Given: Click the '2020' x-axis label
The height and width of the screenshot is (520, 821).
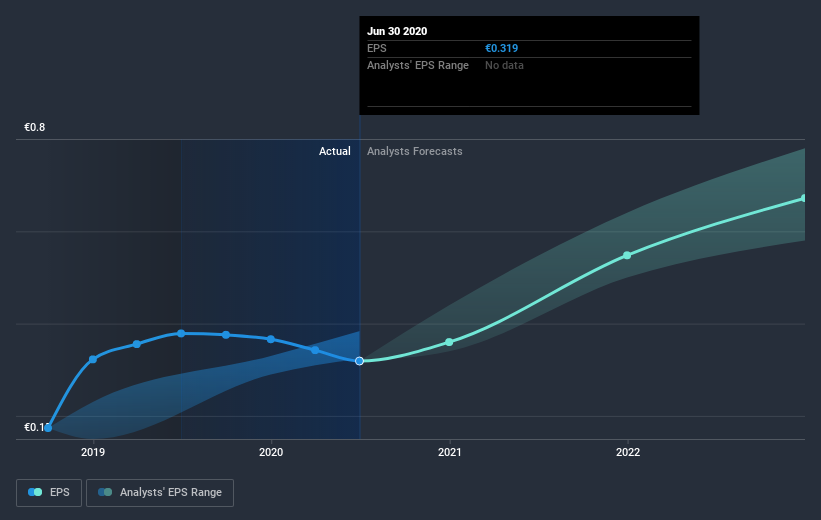Looking at the screenshot, I should (271, 452).
